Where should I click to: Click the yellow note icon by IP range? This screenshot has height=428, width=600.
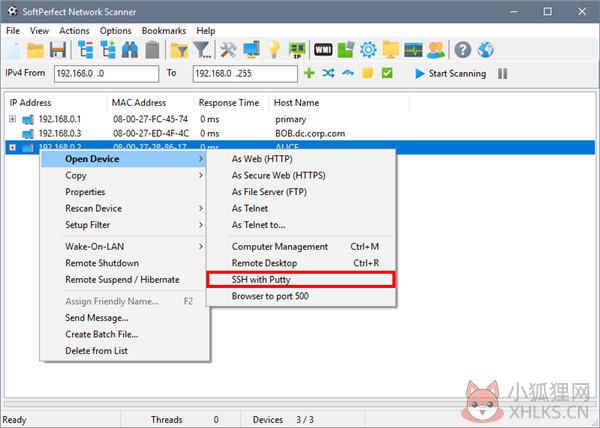point(367,73)
